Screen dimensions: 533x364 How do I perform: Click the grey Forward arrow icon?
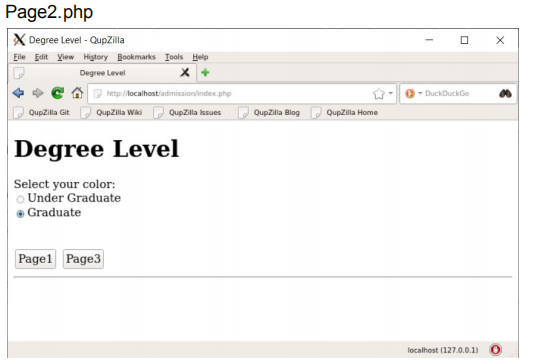point(38,93)
